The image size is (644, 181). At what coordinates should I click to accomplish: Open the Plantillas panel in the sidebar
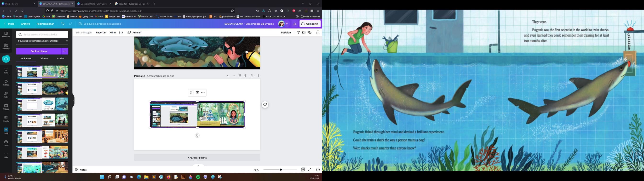point(6,34)
